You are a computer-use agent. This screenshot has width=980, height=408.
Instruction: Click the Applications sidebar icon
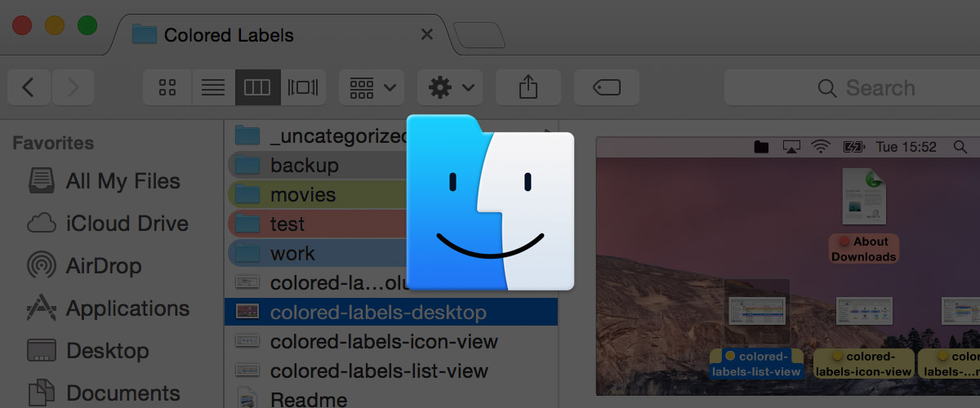42,308
